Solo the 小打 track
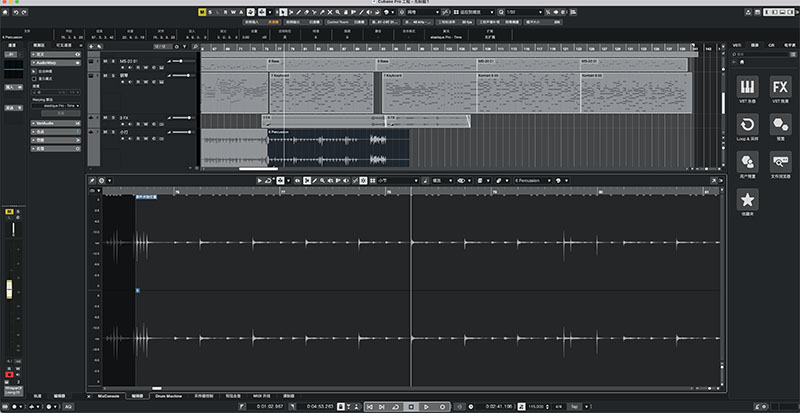 pyautogui.click(x=113, y=132)
